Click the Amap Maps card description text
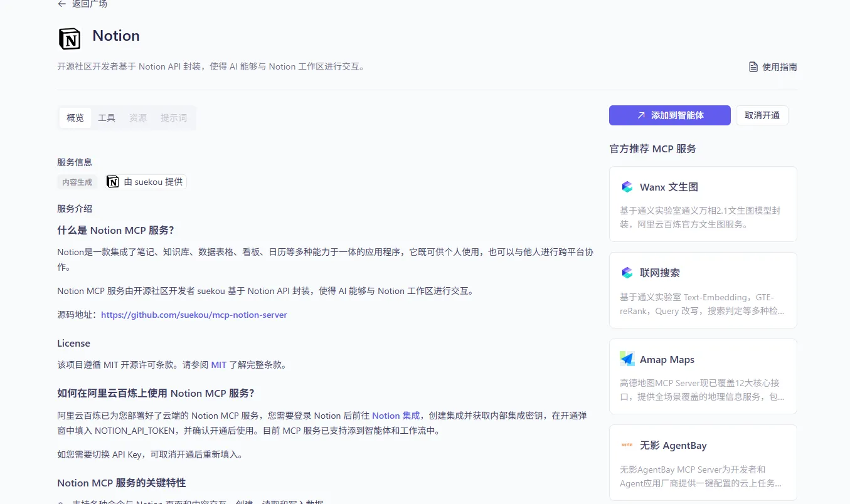Image resolution: width=850 pixels, height=504 pixels. click(x=702, y=390)
